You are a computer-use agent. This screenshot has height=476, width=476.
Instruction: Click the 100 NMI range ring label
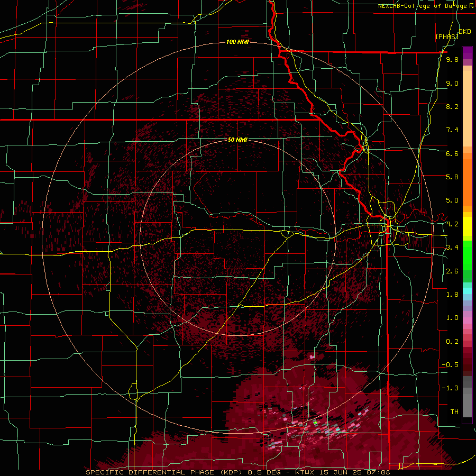tap(237, 42)
